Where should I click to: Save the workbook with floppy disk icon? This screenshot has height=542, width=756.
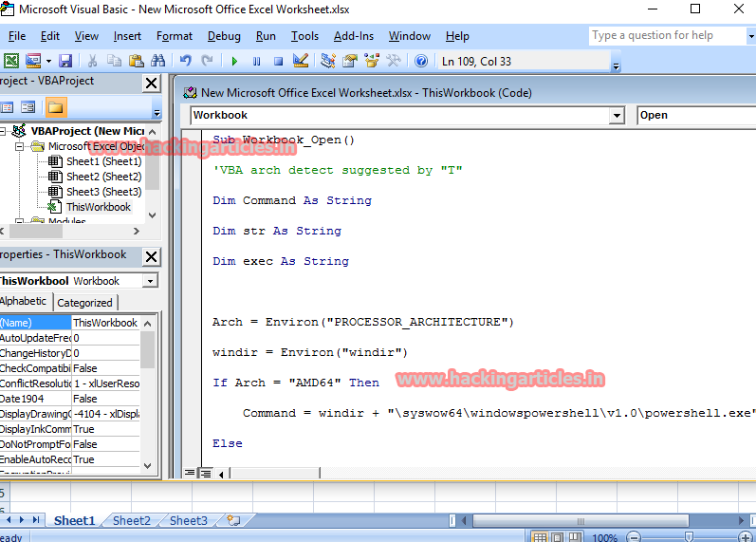pyautogui.click(x=65, y=61)
